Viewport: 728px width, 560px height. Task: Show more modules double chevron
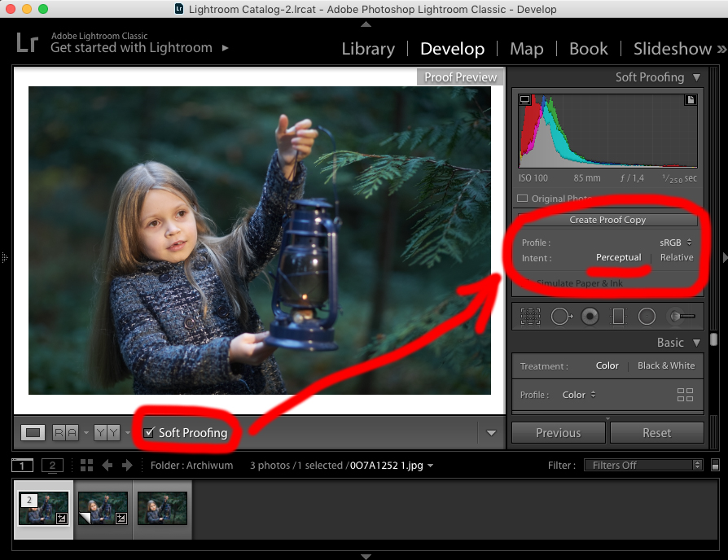(x=721, y=49)
